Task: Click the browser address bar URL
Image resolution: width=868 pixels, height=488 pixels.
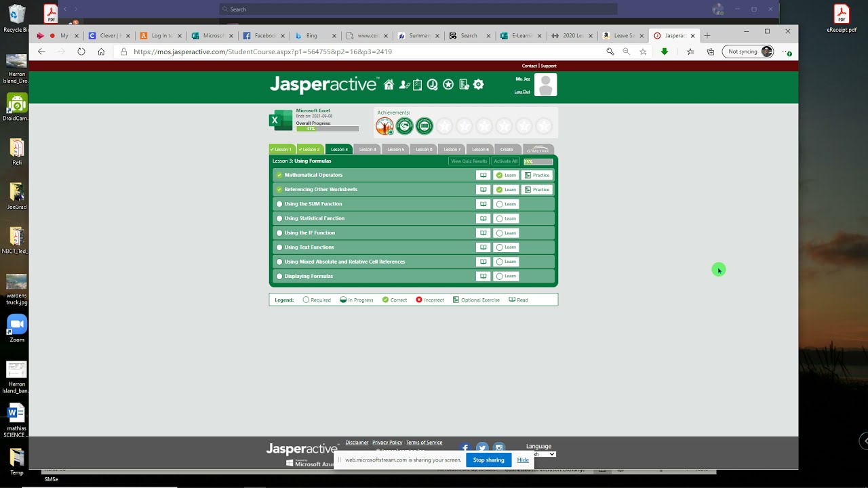Action: point(262,52)
